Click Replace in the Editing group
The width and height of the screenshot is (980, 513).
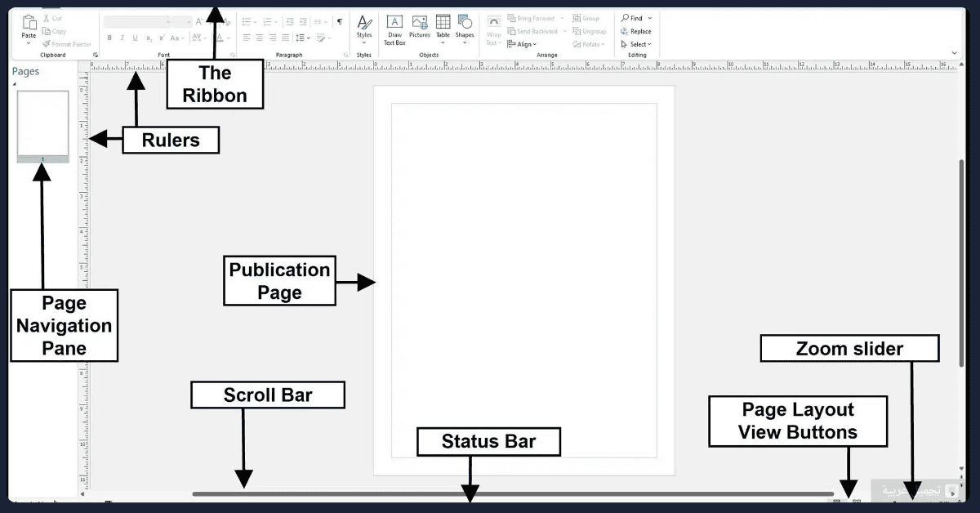pyautogui.click(x=636, y=31)
